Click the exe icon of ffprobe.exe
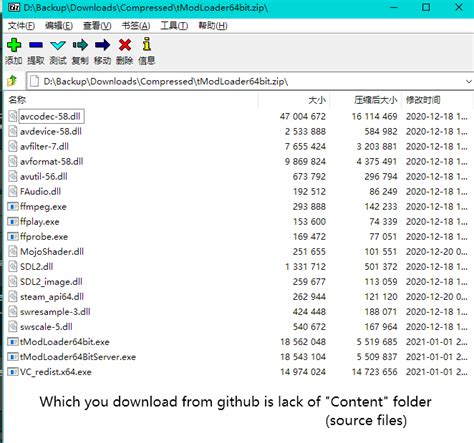The width and height of the screenshot is (474, 443). tap(13, 237)
